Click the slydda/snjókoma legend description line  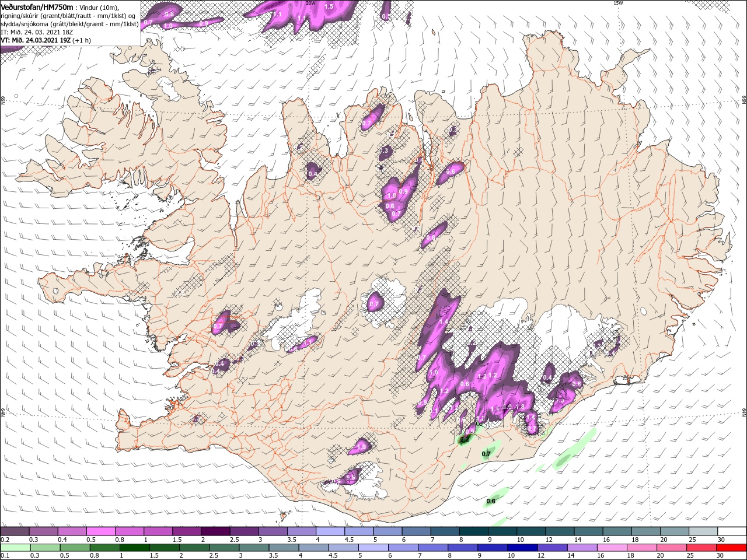pyautogui.click(x=69, y=23)
